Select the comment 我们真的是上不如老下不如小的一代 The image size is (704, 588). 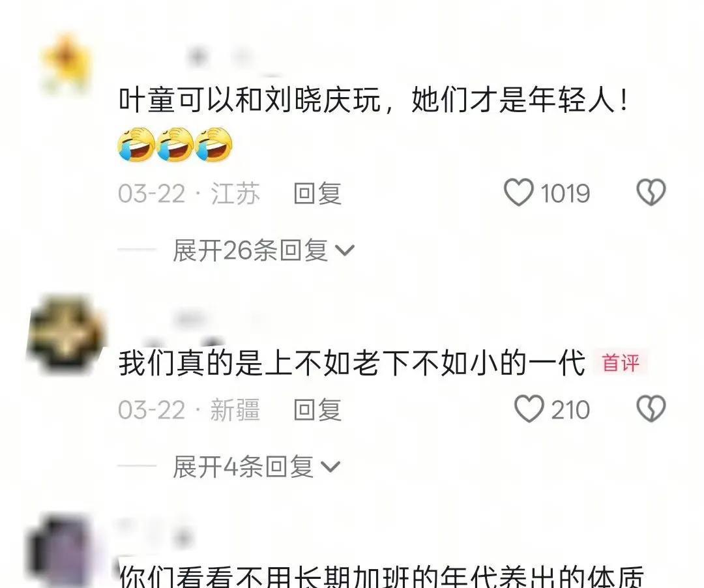352,362
